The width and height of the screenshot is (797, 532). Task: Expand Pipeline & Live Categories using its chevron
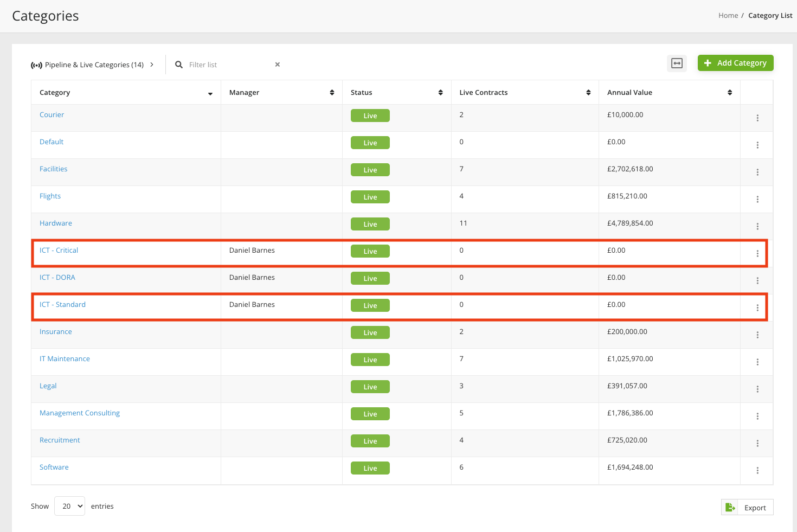click(152, 64)
